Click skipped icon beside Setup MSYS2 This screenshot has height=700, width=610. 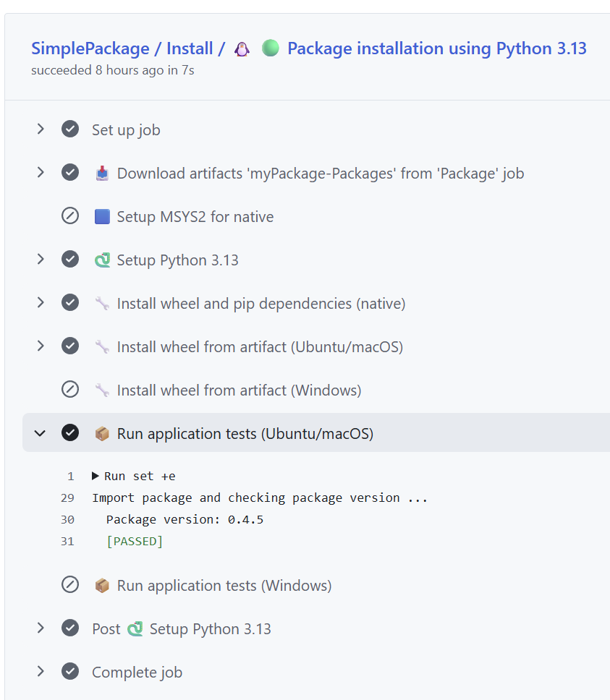[70, 216]
